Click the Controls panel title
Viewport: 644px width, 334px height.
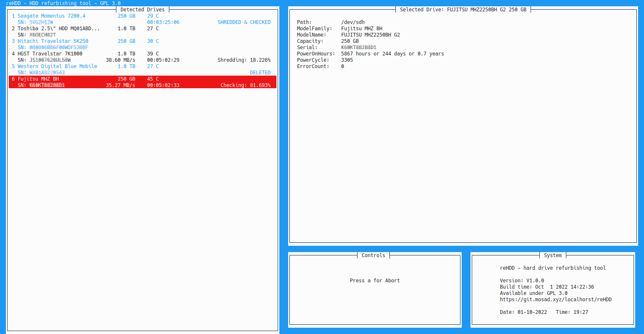(373, 255)
